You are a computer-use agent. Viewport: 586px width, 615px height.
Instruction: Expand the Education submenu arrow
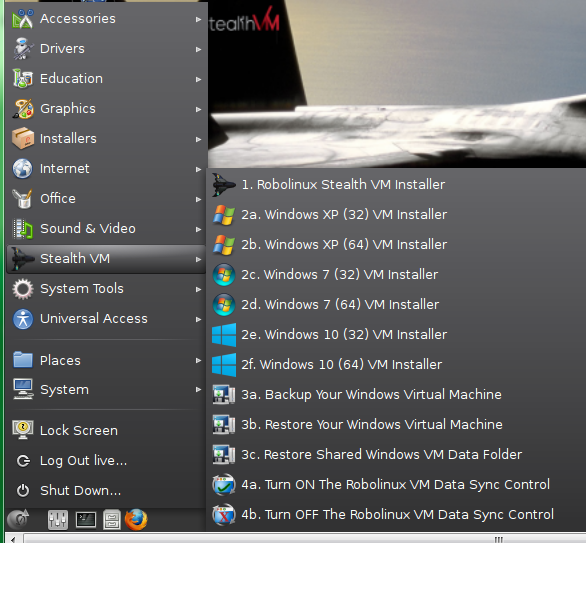pos(198,79)
